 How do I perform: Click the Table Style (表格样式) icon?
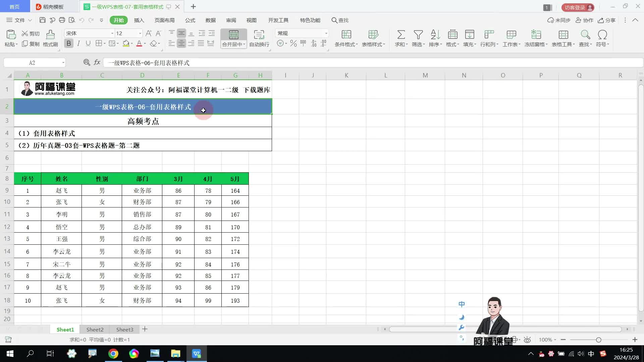[x=373, y=35]
